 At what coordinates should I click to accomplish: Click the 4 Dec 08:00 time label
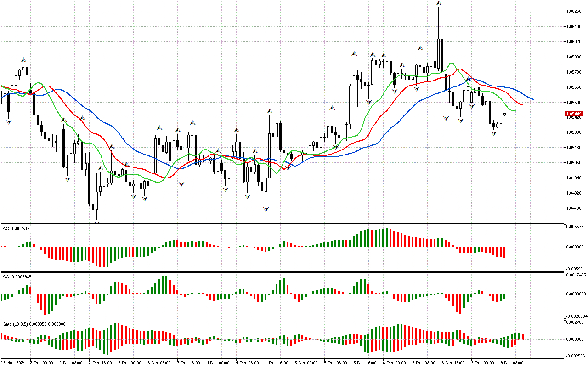click(248, 363)
